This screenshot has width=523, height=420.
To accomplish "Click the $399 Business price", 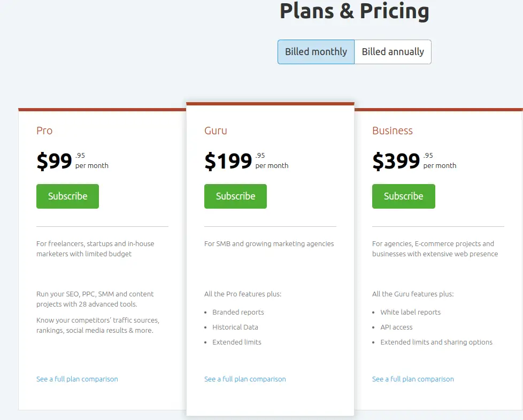I will (x=396, y=161).
